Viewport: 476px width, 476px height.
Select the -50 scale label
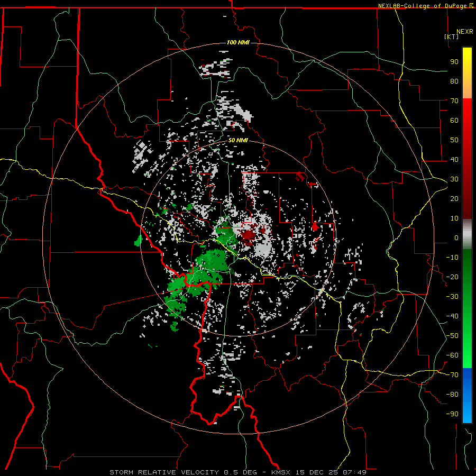[452, 336]
